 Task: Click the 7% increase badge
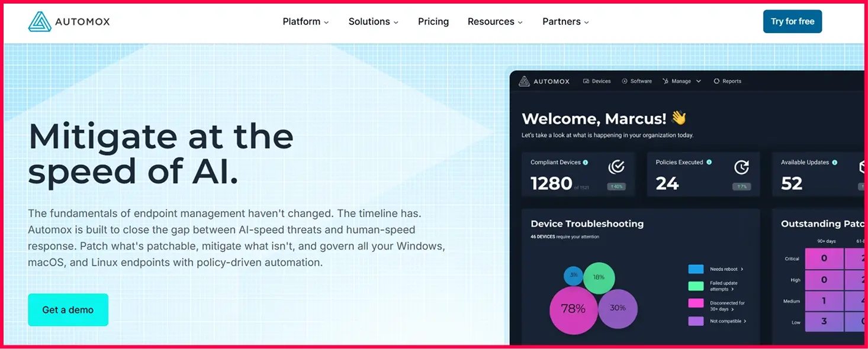(741, 186)
